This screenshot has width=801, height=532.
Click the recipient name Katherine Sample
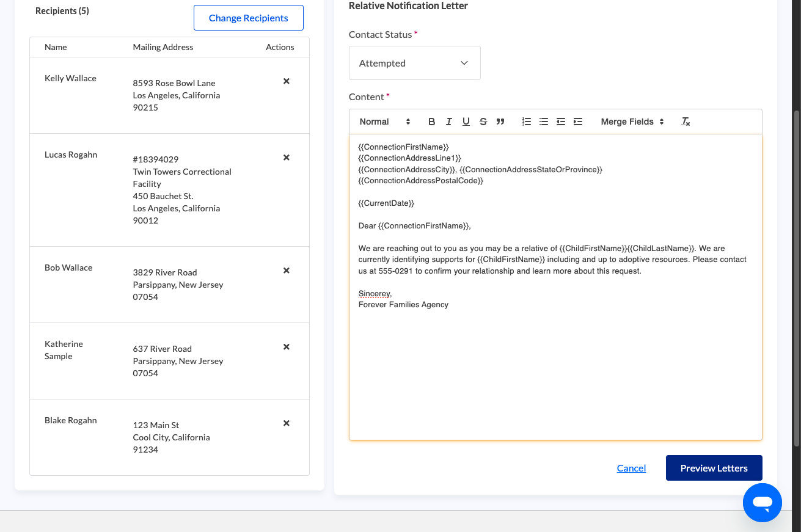tap(64, 350)
